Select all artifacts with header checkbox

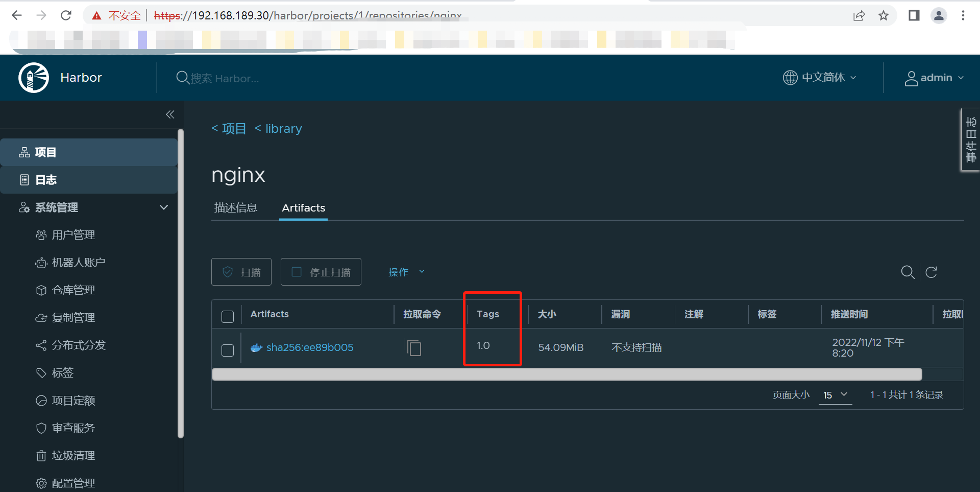228,317
